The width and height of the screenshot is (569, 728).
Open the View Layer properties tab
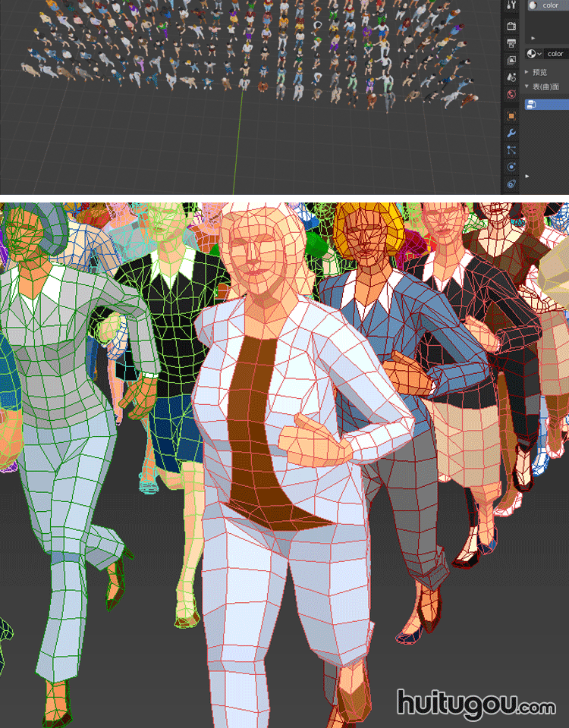pos(511,60)
